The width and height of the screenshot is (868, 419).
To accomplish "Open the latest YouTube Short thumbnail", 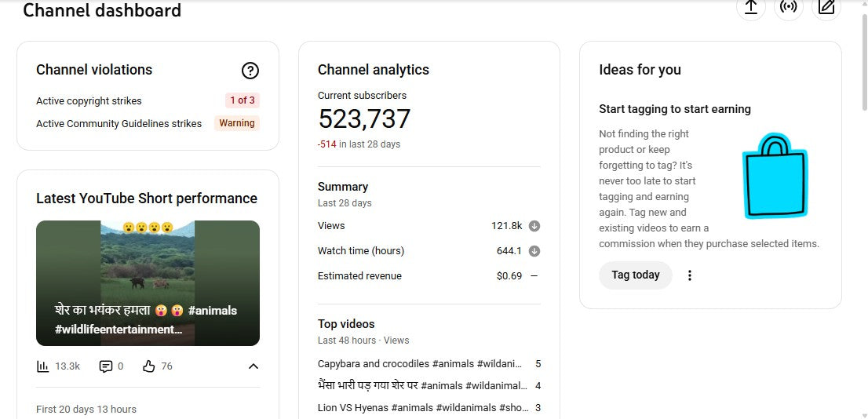I will pyautogui.click(x=148, y=282).
